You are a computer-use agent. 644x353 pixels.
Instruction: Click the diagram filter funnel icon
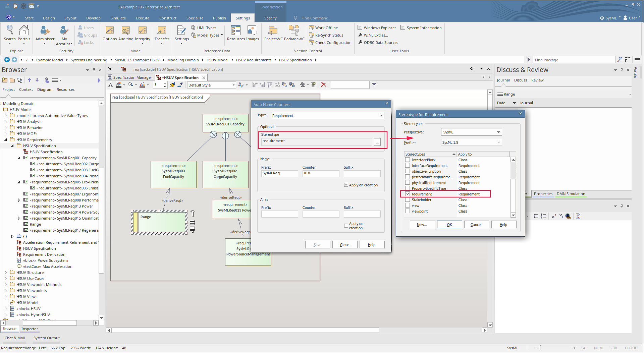(x=374, y=85)
